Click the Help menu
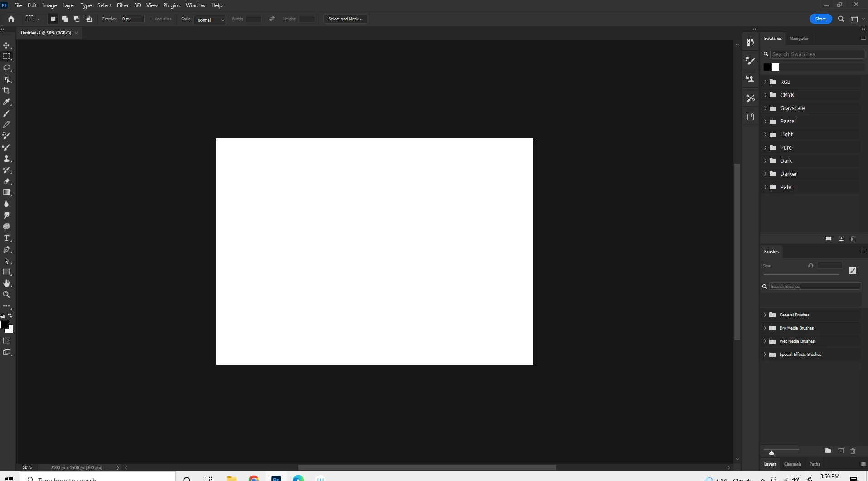Viewport: 868px width, 481px height. tap(217, 5)
